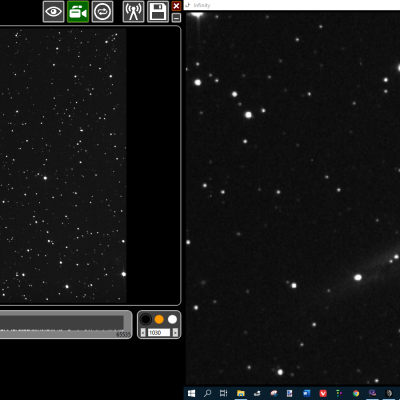Click the green video camera capture button
400x400 pixels.
78,12
